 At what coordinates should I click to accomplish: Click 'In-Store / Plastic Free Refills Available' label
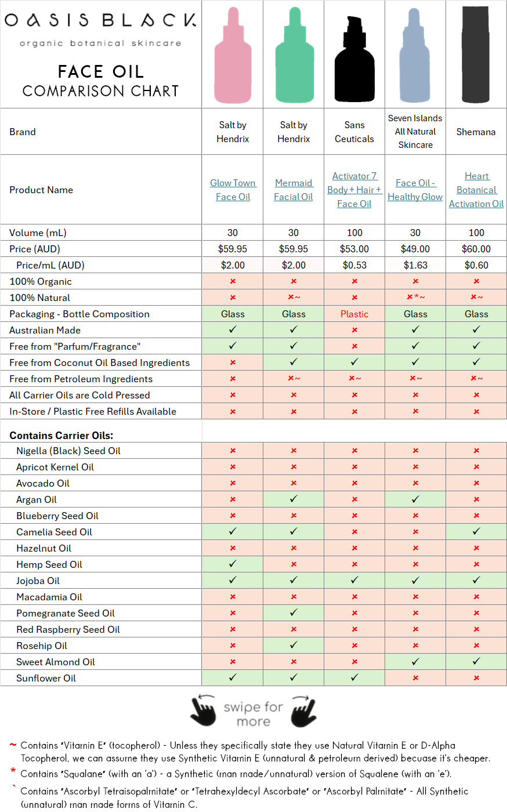[x=93, y=411]
